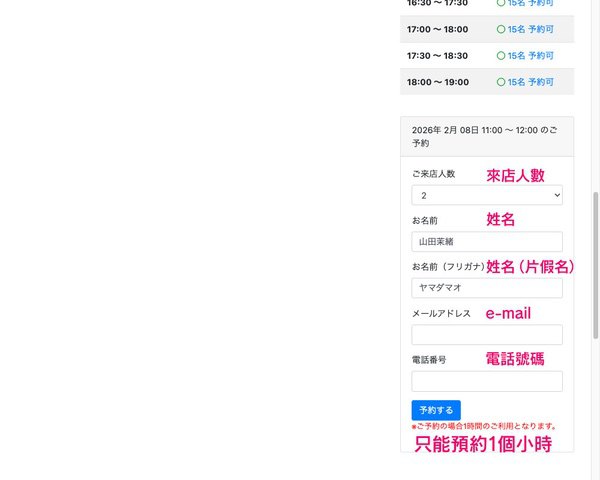This screenshot has width=600, height=480.
Task: Click the green circle in the 18:00 〜 19:00 row
Action: click(501, 81)
